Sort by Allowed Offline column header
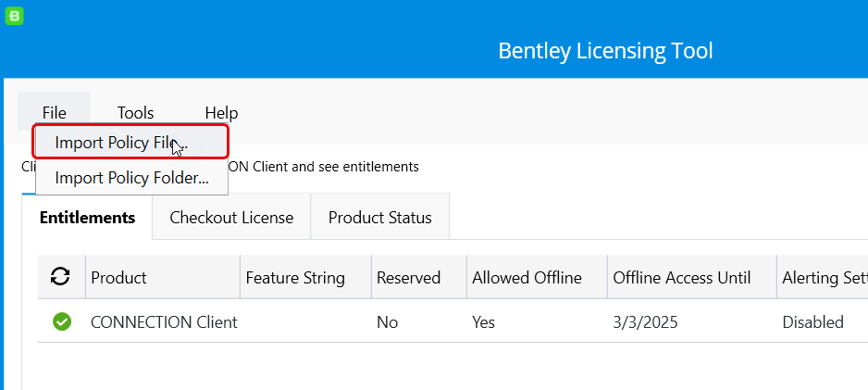The height and width of the screenshot is (390, 868). [537, 277]
